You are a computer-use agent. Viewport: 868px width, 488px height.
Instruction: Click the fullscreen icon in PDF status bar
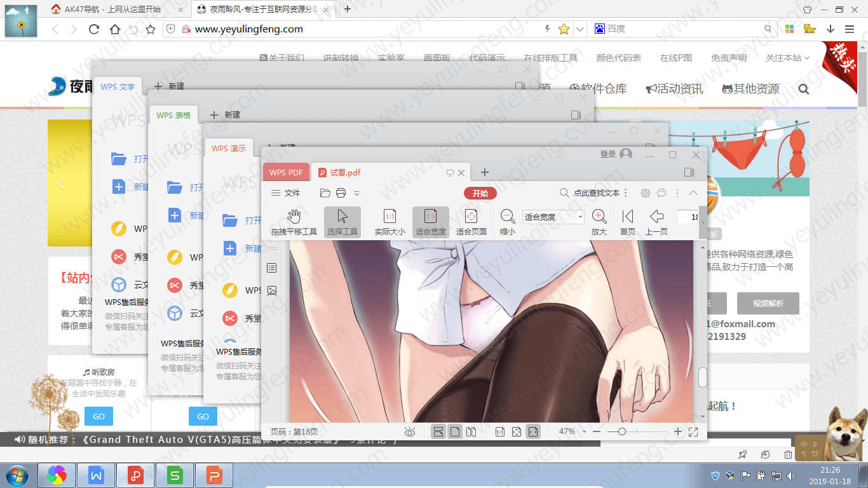pyautogui.click(x=693, y=432)
